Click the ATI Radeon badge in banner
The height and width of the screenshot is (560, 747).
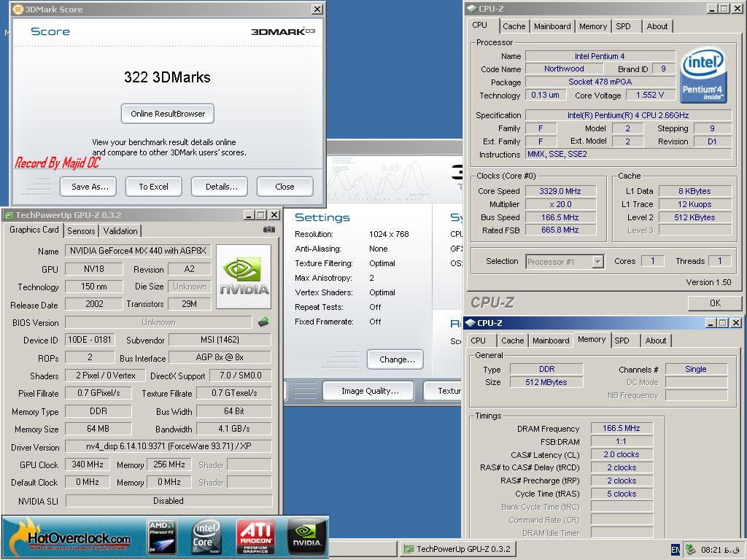coord(256,537)
